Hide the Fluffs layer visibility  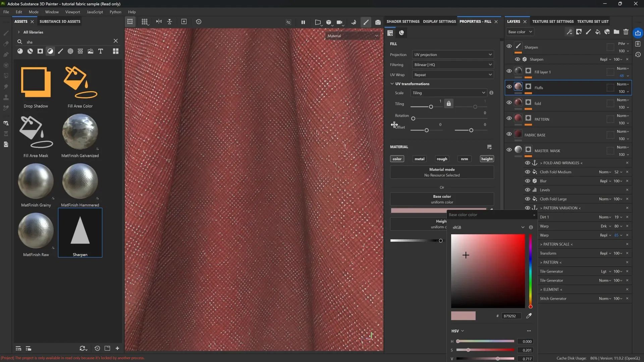tap(509, 87)
